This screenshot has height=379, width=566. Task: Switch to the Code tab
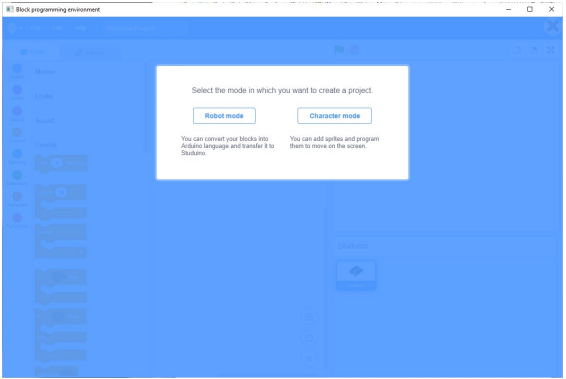click(x=32, y=52)
